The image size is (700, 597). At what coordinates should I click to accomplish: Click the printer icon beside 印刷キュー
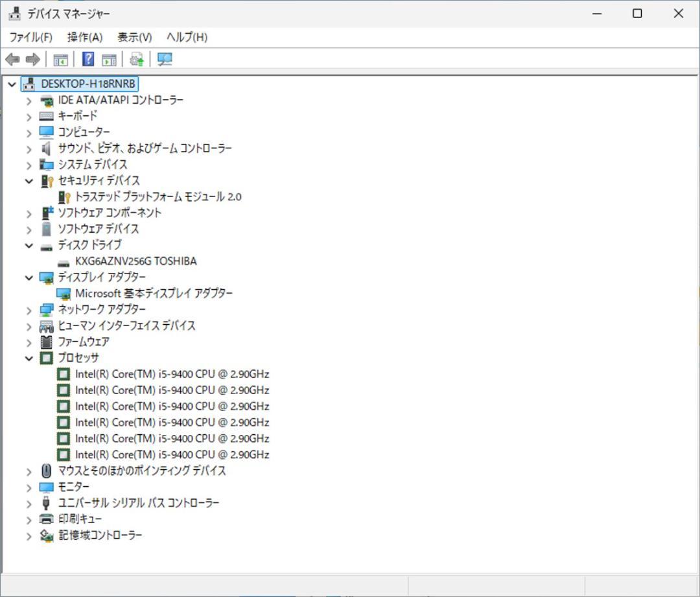tap(47, 519)
